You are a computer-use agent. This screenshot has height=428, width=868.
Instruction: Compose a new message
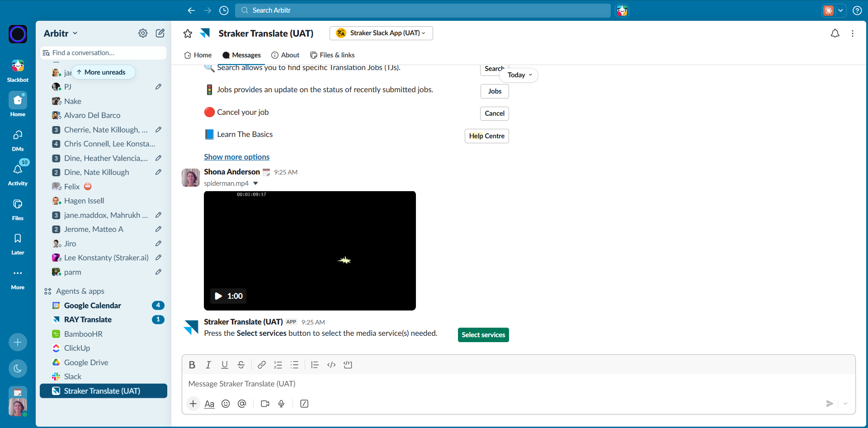160,33
